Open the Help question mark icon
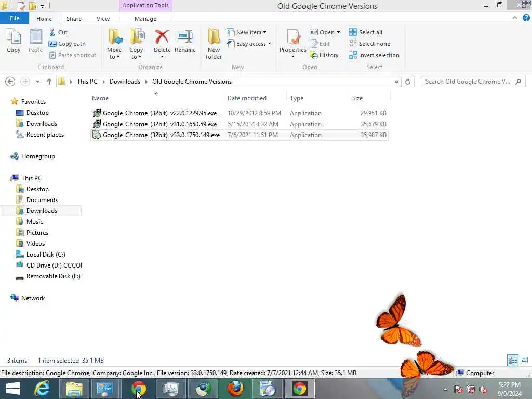The height and width of the screenshot is (399, 532). coord(526,18)
